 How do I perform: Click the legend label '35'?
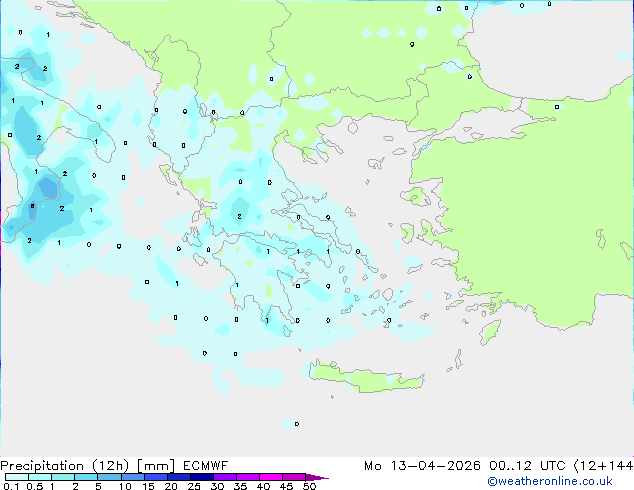coord(240,486)
